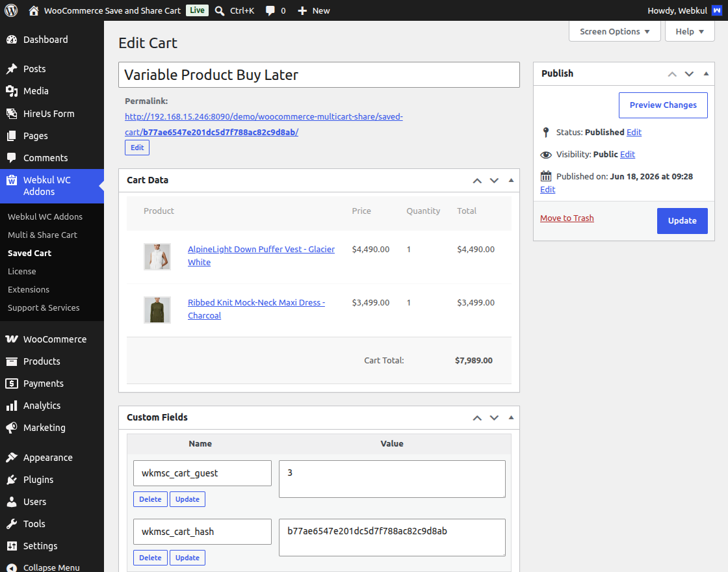This screenshot has height=572, width=728.
Task: Collapse the Cart Data panel toggle triangle
Action: point(511,180)
